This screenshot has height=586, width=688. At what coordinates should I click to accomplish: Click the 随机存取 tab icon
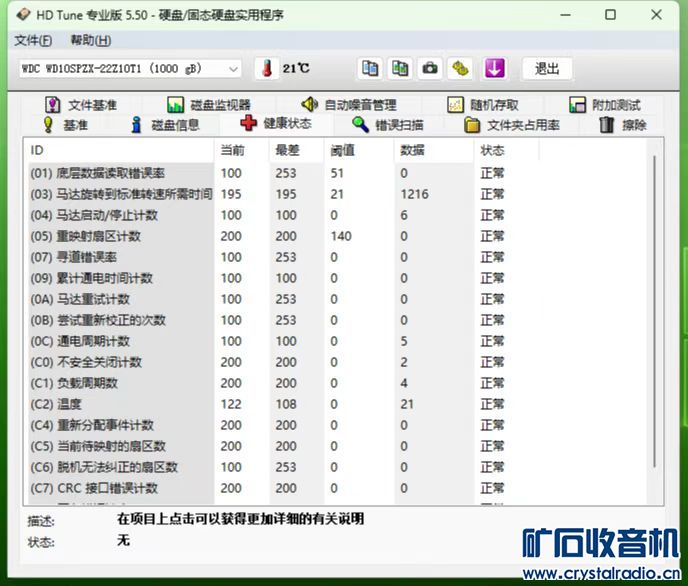[x=455, y=105]
